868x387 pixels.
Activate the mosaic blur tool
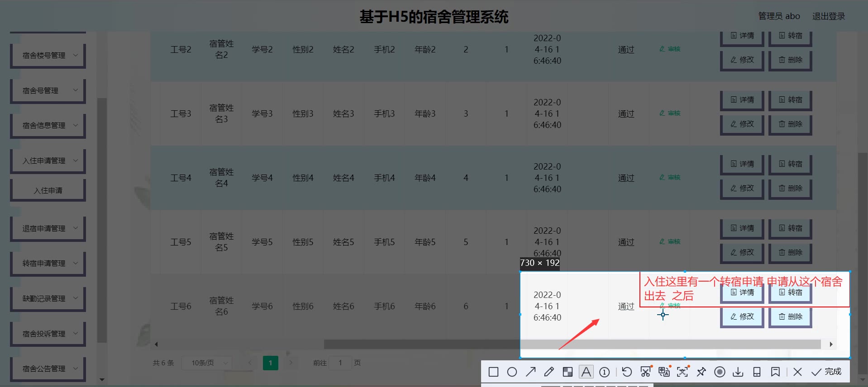(x=568, y=372)
